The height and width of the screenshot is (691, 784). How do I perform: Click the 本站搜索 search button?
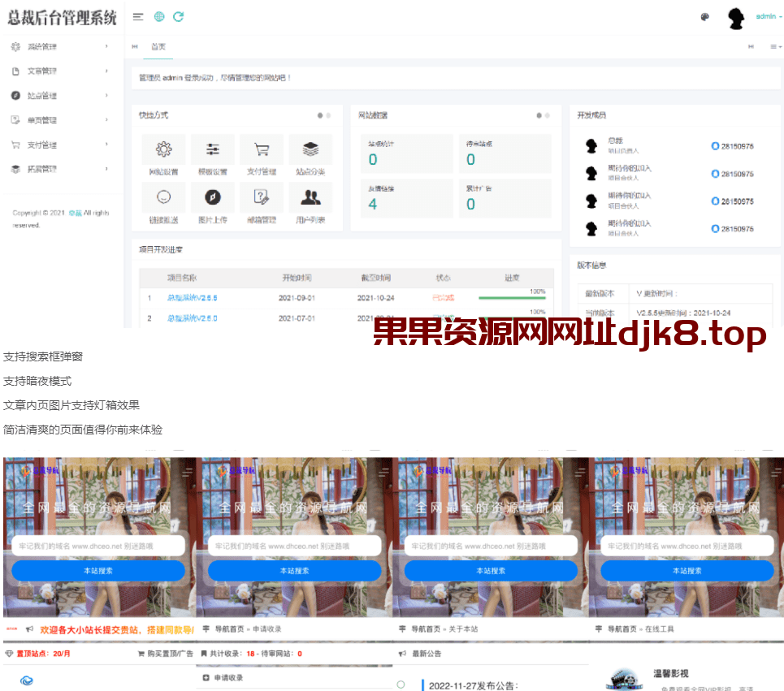97,571
